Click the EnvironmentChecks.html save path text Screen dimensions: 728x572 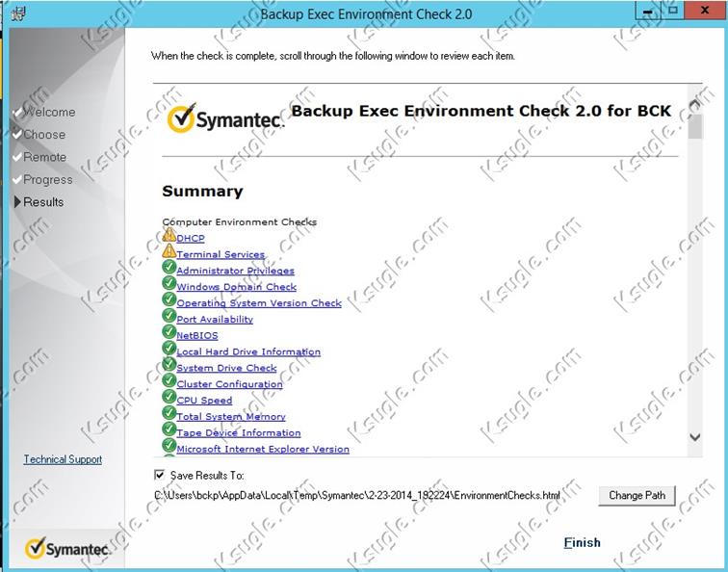tap(357, 495)
